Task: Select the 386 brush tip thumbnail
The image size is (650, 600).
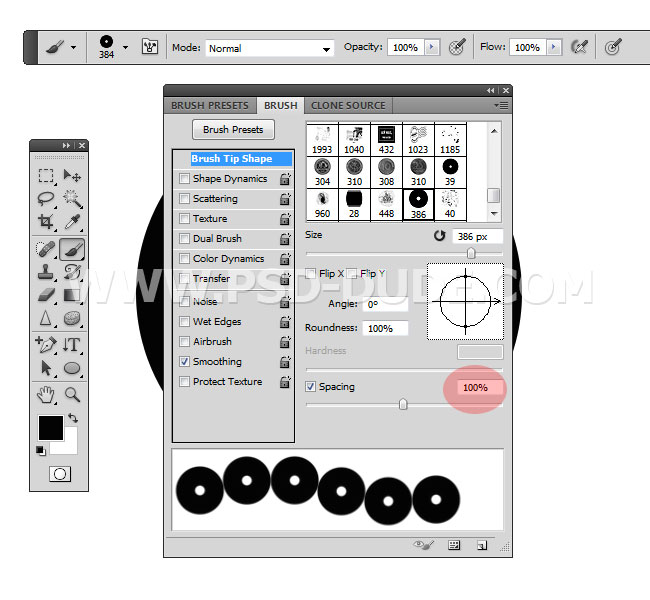Action: (418, 205)
